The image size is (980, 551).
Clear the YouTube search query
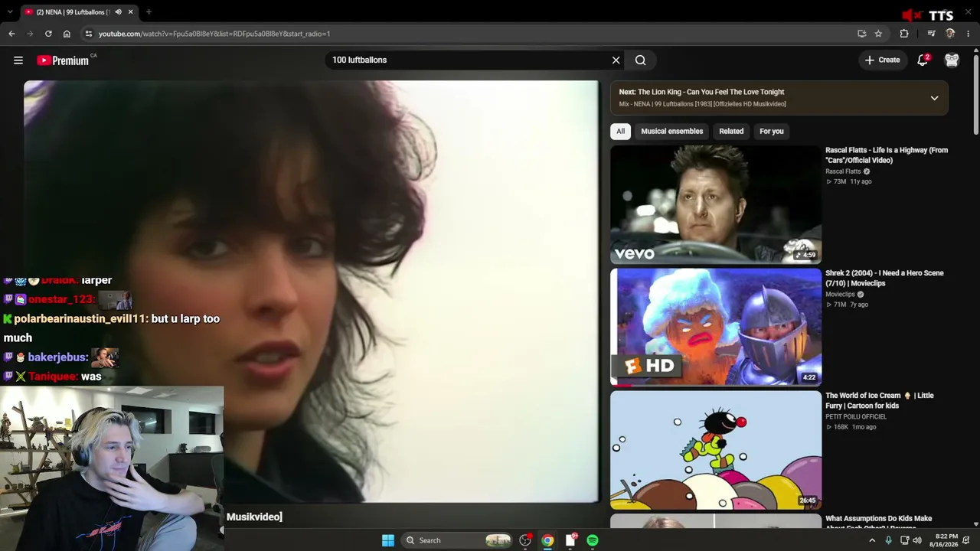[616, 60]
